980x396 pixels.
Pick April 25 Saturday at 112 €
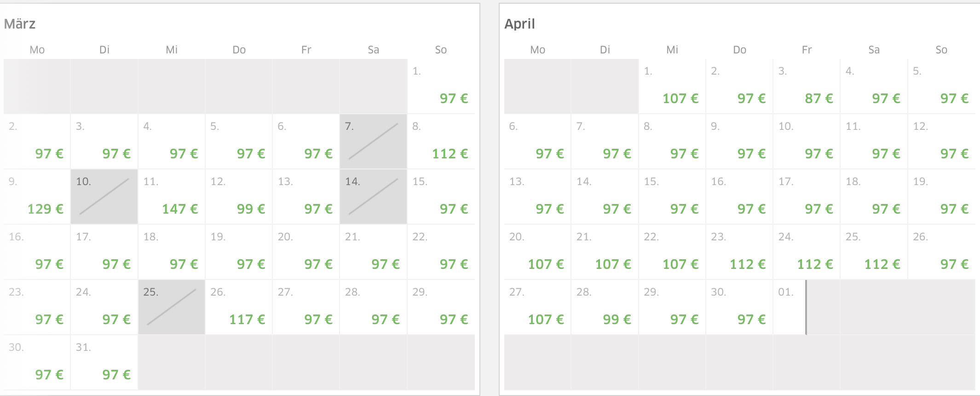[x=873, y=252]
